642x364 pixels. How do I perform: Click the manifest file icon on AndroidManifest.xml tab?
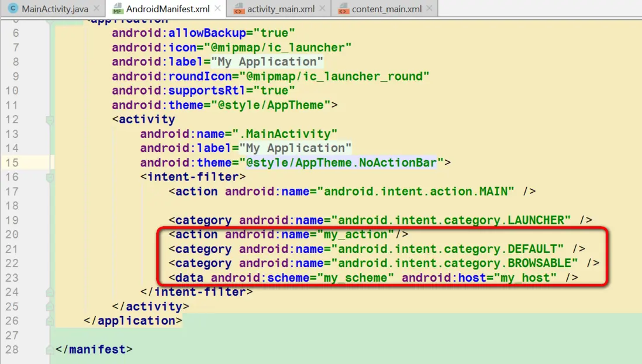(x=118, y=9)
